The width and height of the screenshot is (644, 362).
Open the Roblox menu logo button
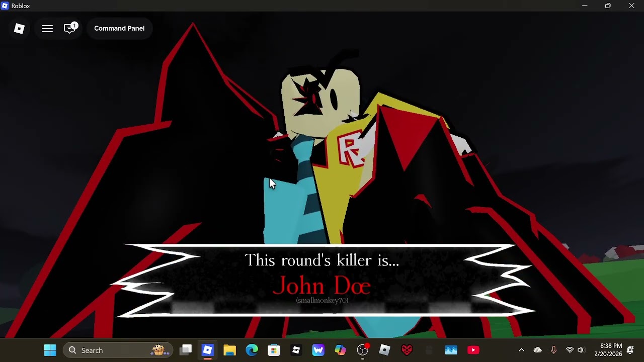click(19, 29)
